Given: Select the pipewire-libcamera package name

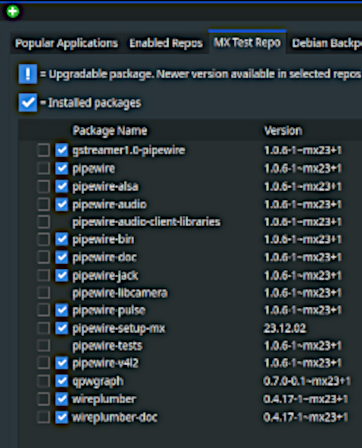Looking at the screenshot, I should [x=120, y=293].
